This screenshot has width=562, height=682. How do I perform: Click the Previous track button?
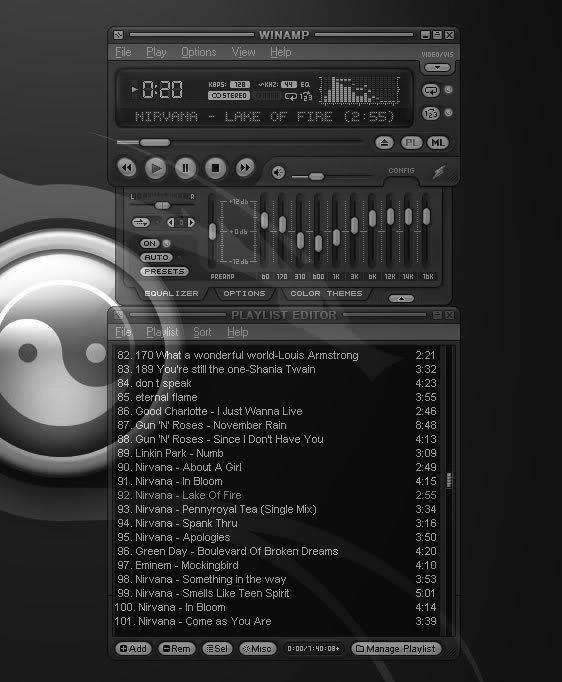pos(127,168)
